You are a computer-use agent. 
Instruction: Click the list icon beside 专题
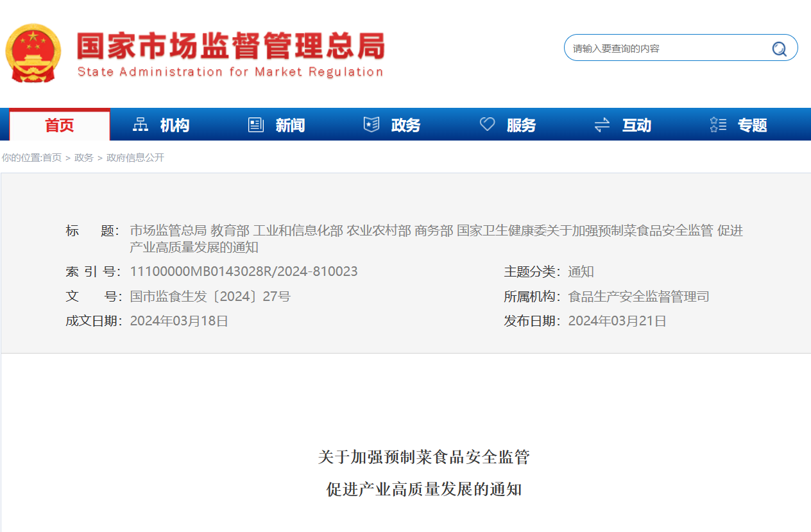click(718, 124)
